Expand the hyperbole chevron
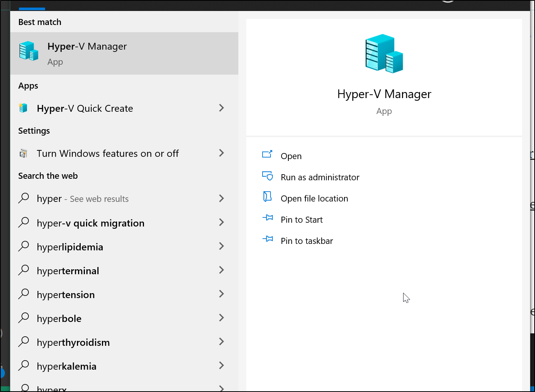 222,318
